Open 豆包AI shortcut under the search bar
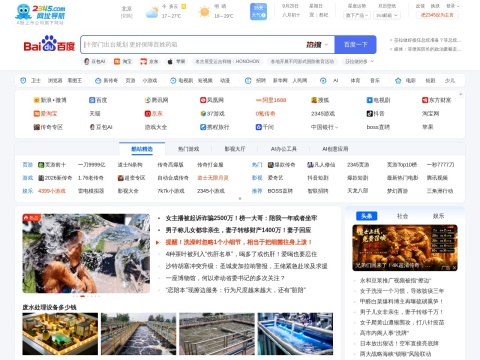The width and height of the screenshot is (480, 360). tap(95, 62)
